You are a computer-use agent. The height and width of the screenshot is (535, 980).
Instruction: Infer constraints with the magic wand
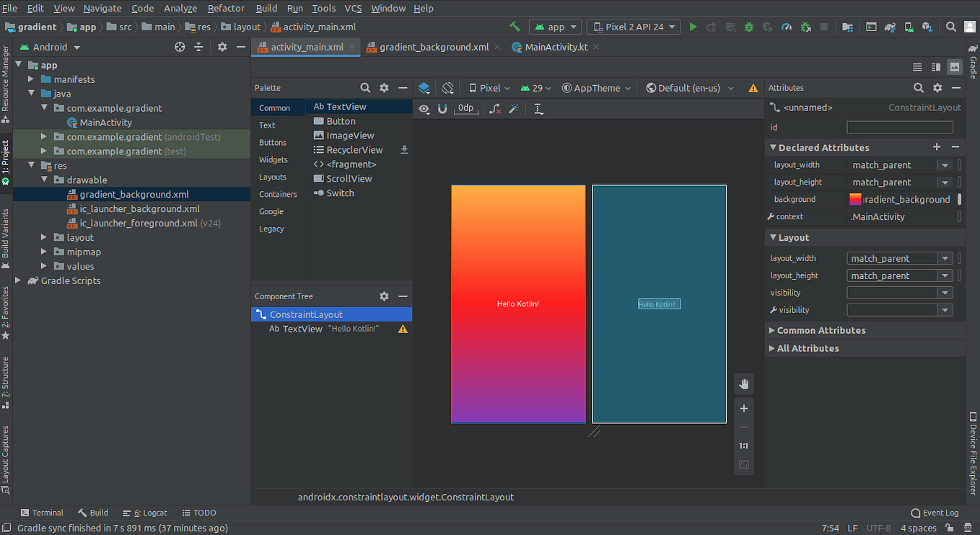pyautogui.click(x=515, y=109)
